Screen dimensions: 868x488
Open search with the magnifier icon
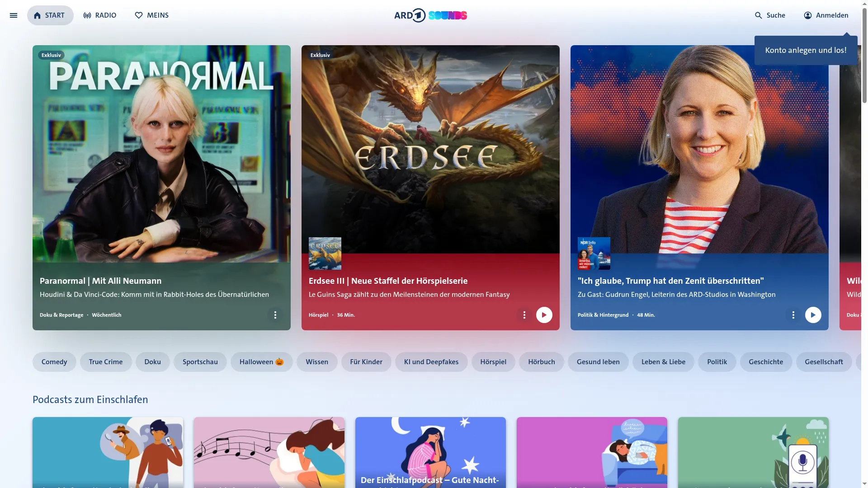coord(759,15)
